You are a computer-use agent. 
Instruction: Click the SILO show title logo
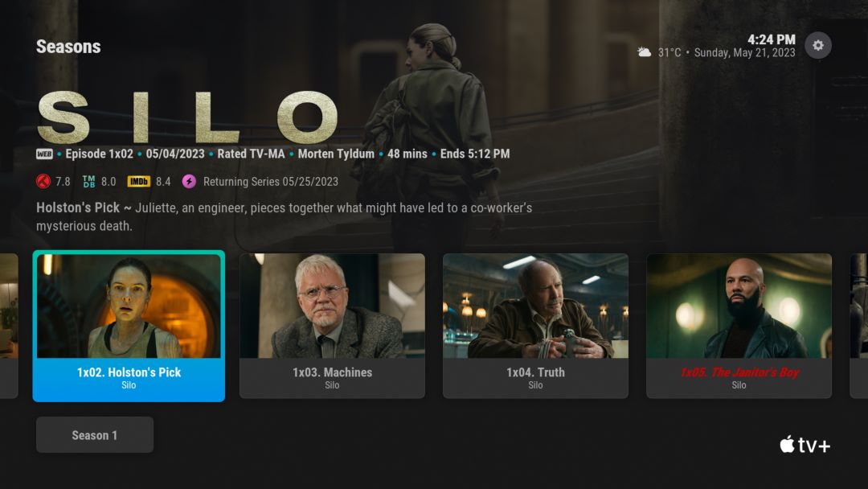tap(187, 117)
